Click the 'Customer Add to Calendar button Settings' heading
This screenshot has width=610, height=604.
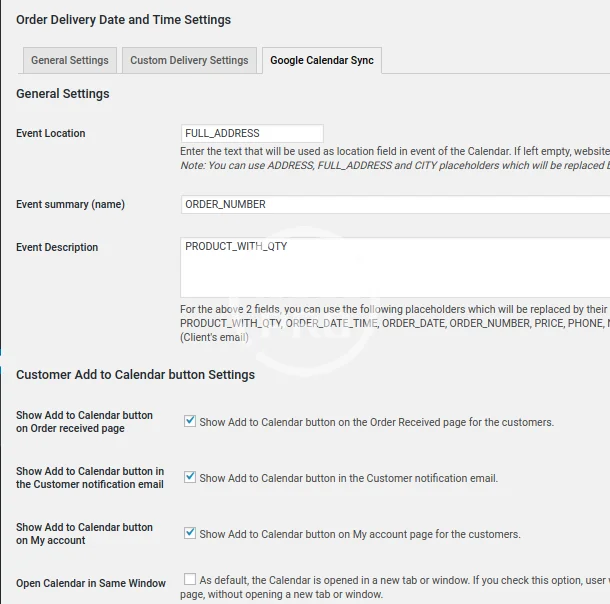[x=135, y=375]
